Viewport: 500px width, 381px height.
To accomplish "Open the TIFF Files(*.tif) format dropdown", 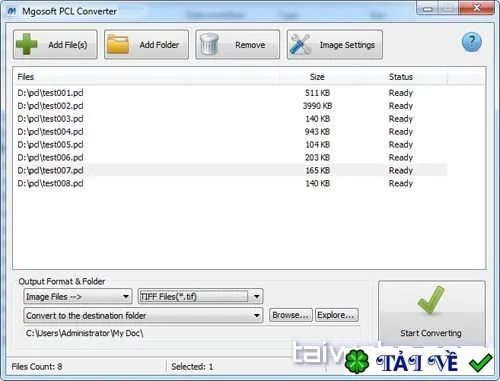I will pyautogui.click(x=200, y=296).
